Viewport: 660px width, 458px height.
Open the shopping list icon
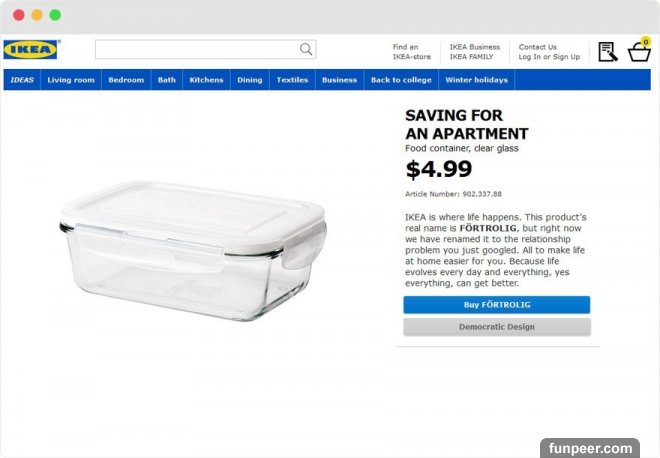point(608,52)
